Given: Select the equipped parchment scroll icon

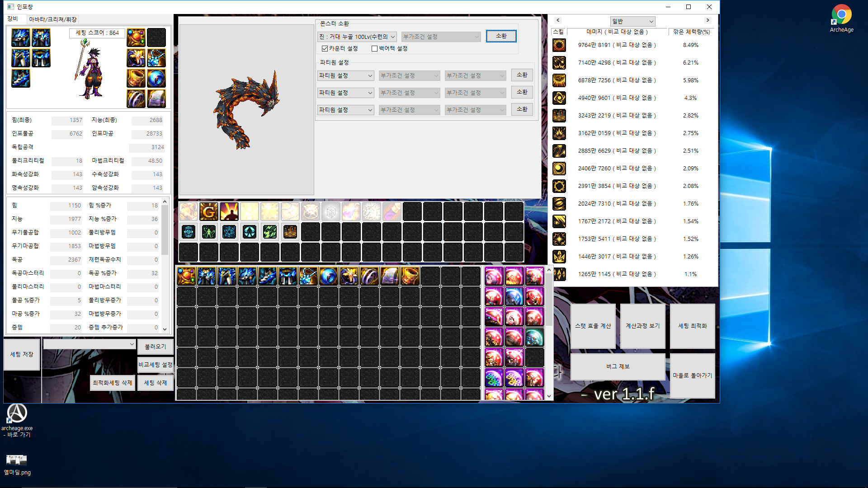Looking at the screenshot, I should (156, 99).
